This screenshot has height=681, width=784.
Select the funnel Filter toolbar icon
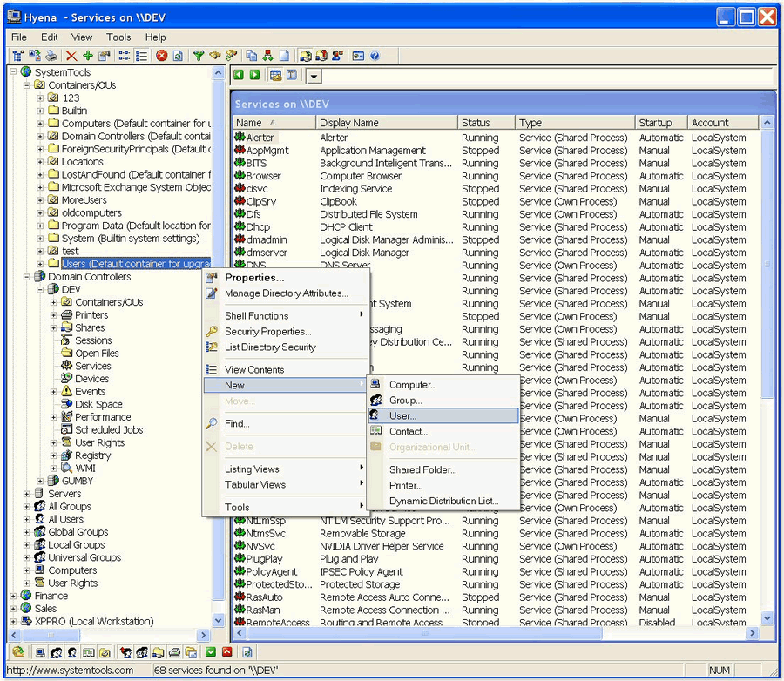click(200, 56)
